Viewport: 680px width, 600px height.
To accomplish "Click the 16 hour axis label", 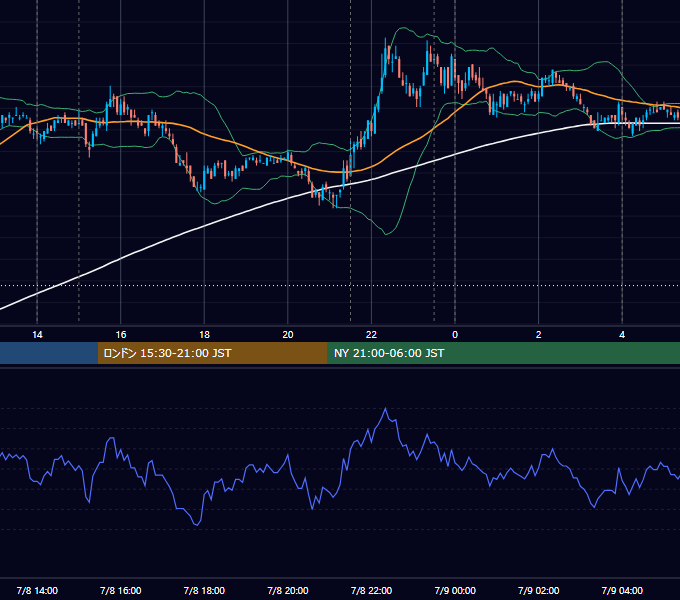I will coord(121,335).
